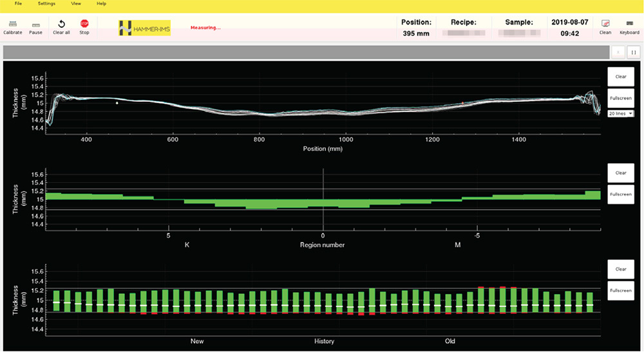
Task: Click the center vertical line at region 0
Action: coord(323,199)
